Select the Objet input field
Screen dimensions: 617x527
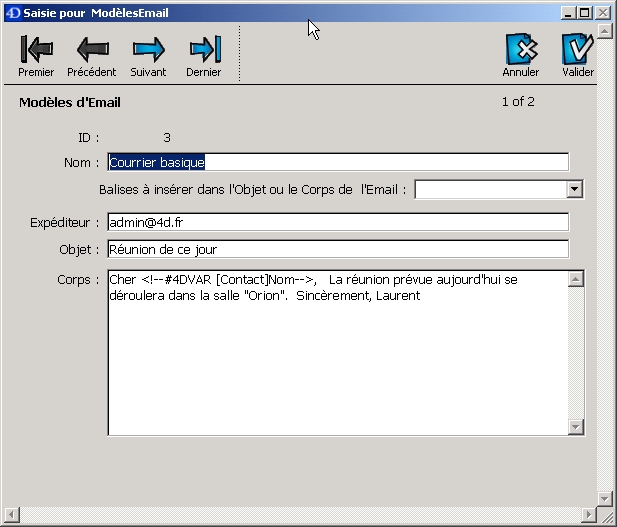click(x=337, y=249)
